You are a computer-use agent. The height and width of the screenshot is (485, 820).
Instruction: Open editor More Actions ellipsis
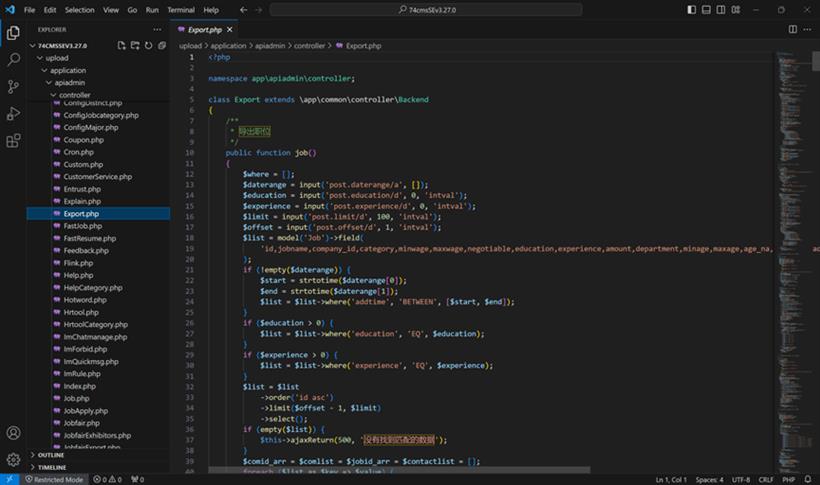pos(807,29)
